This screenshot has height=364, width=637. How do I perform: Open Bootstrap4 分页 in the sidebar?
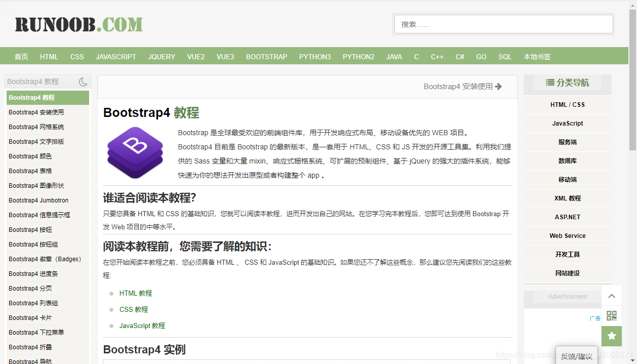[48, 289]
